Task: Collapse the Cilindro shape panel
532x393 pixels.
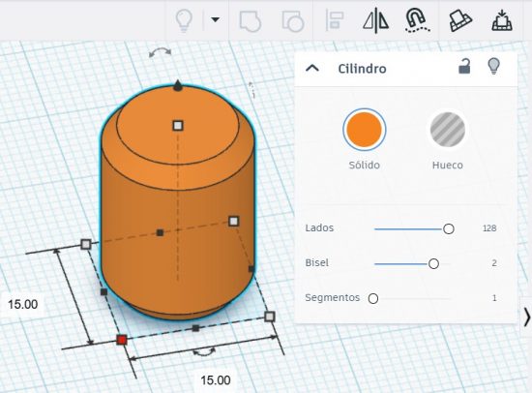Action: coord(312,69)
